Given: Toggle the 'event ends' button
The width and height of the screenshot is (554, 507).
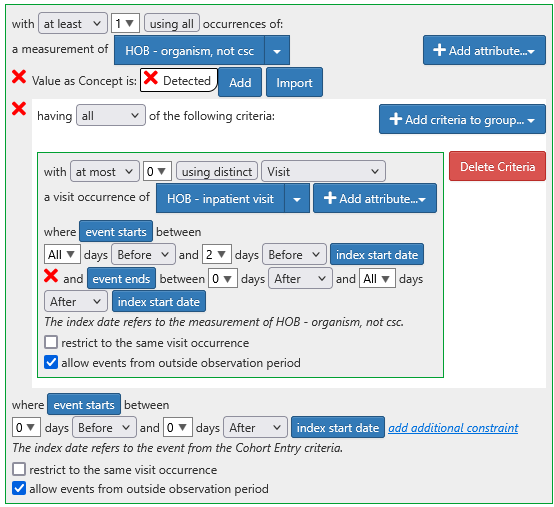Looking at the screenshot, I should (x=121, y=279).
